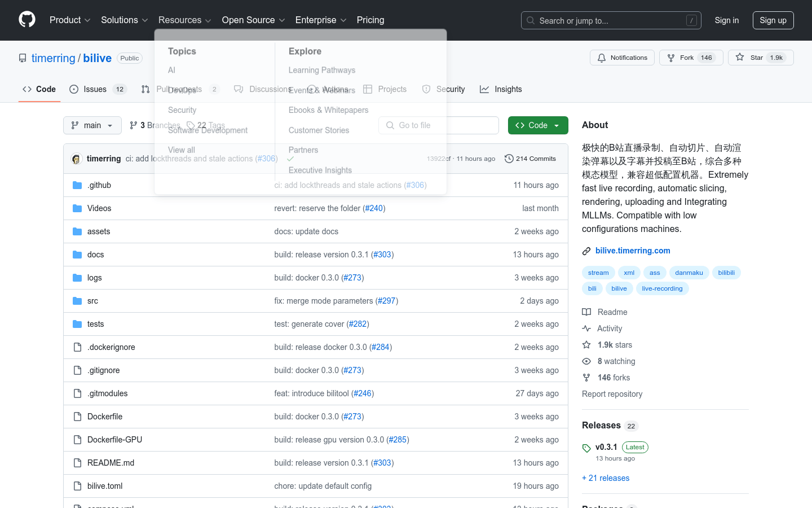Open the .gitignore file
Image resolution: width=812 pixels, height=508 pixels.
coord(104,370)
